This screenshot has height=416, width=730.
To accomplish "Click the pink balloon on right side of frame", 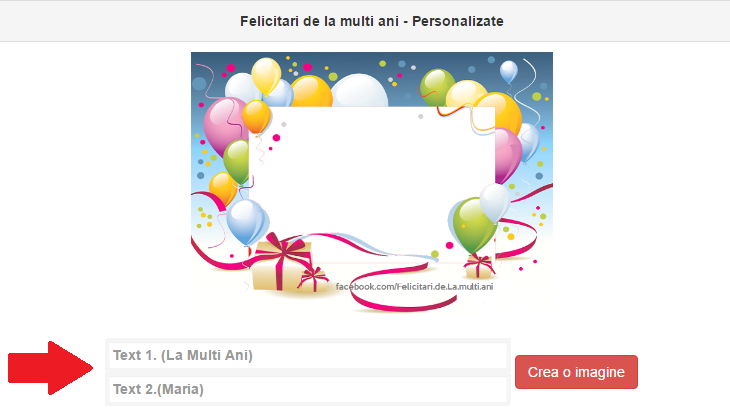I will [507, 155].
